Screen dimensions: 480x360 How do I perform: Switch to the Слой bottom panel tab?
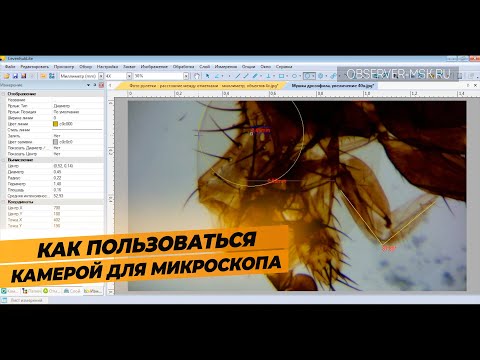(72, 291)
